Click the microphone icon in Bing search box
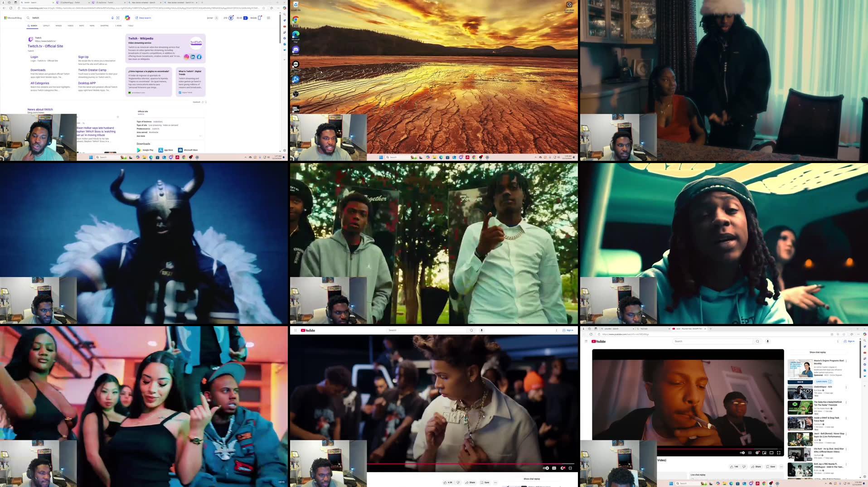The width and height of the screenshot is (868, 487). [x=112, y=18]
